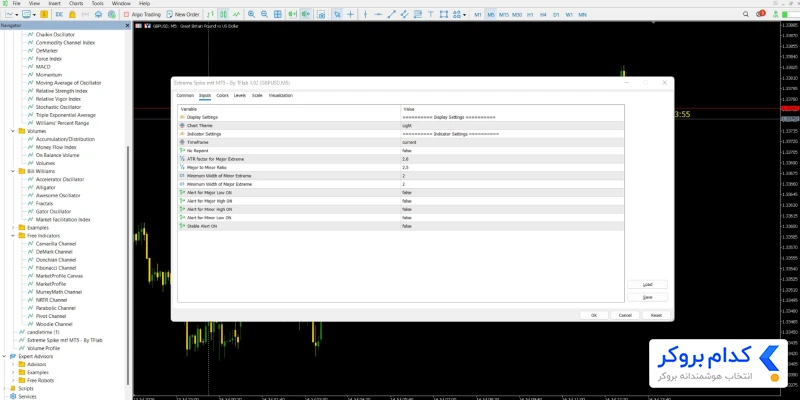The image size is (800, 400).
Task: Click the Load button in dialog
Action: pyautogui.click(x=647, y=285)
